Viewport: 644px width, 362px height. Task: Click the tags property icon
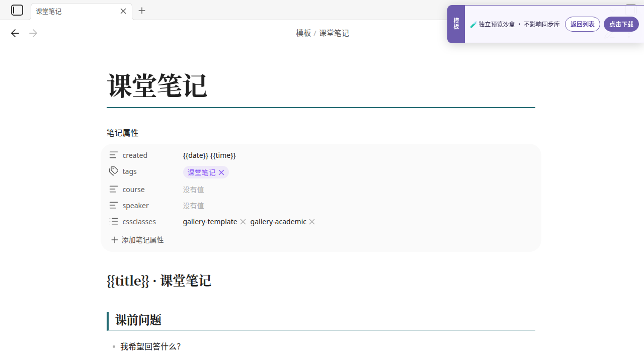click(114, 171)
